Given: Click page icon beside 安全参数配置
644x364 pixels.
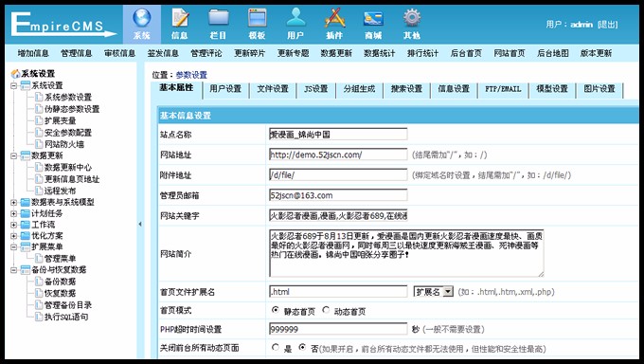Looking at the screenshot, I should tap(39, 133).
